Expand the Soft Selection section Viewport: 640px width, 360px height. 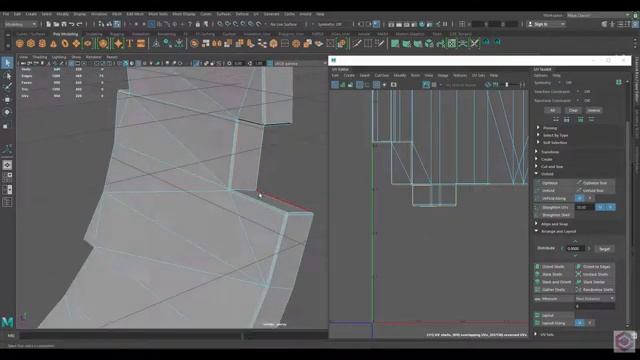pyautogui.click(x=538, y=142)
